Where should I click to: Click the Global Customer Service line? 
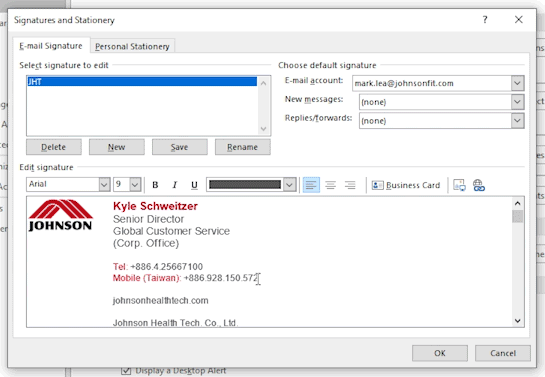pos(171,231)
